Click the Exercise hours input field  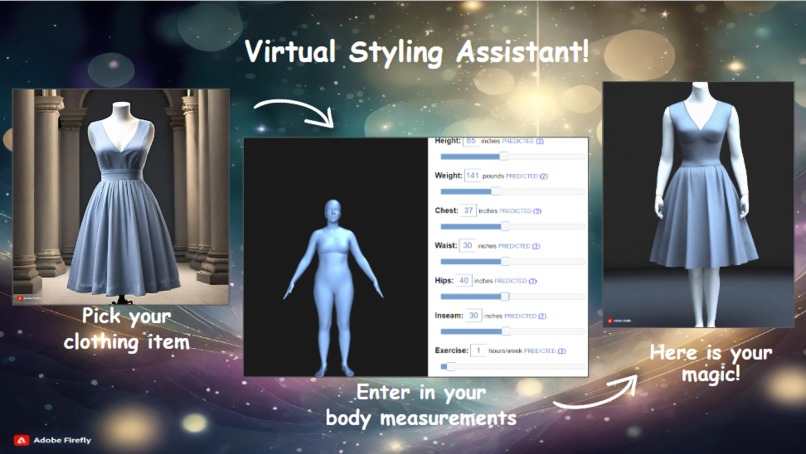click(x=478, y=350)
